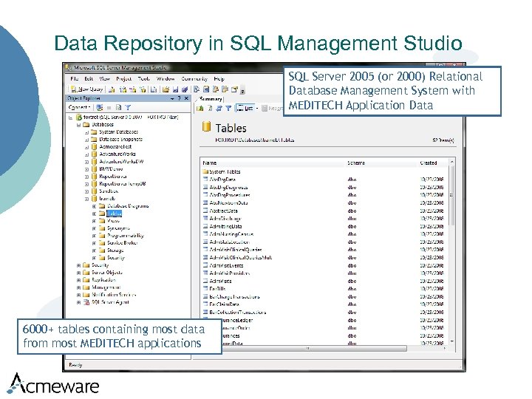
Task: Expand the System Databases node
Action: (86, 132)
